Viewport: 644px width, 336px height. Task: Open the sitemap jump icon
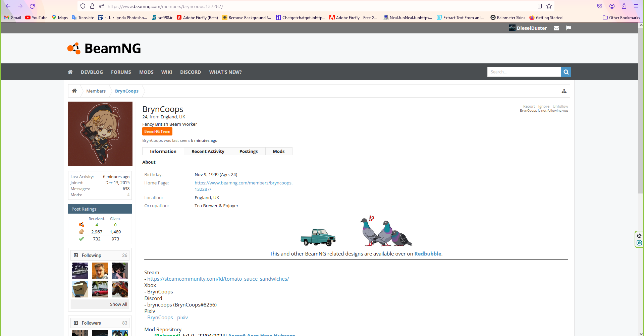564,91
